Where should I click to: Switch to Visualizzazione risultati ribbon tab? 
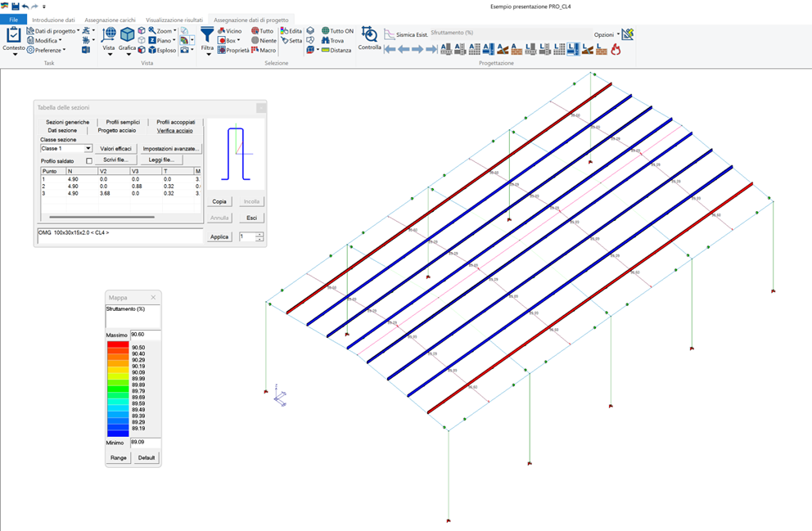pos(174,20)
